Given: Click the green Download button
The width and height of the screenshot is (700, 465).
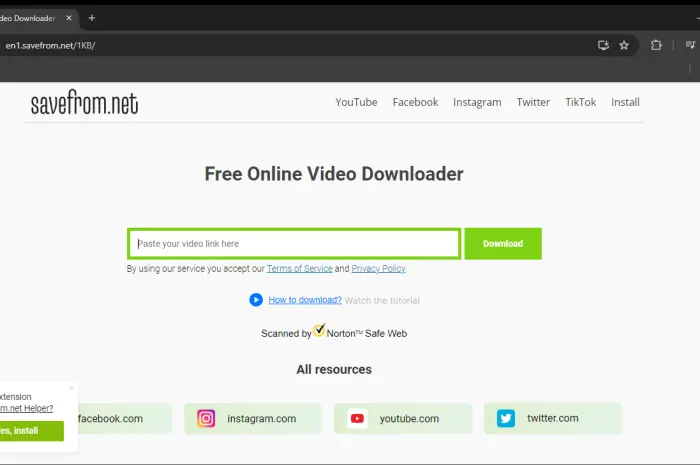Looking at the screenshot, I should pyautogui.click(x=503, y=244).
